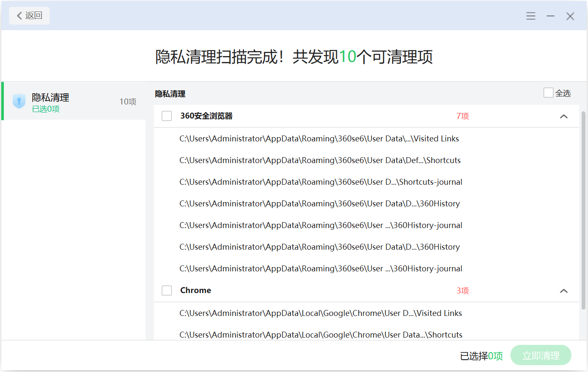Viewport: 588px width, 372px height.
Task: Close the cleaner window
Action: [x=570, y=16]
